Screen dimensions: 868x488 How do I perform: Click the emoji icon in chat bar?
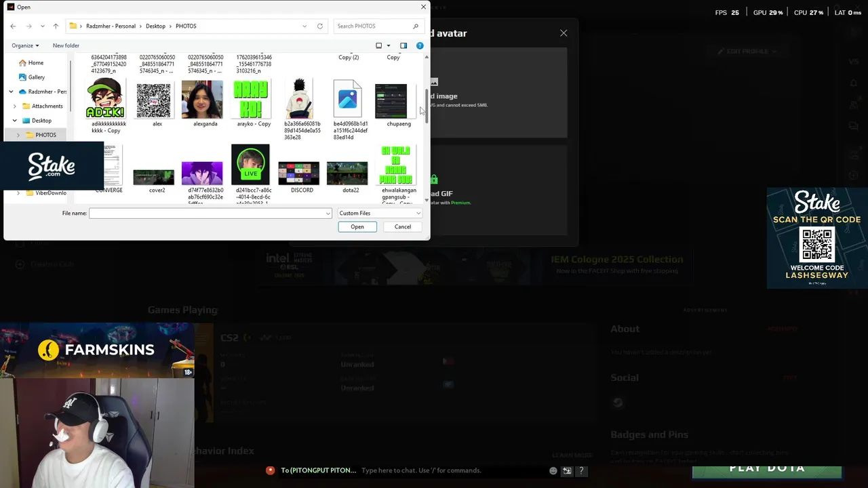pos(553,470)
